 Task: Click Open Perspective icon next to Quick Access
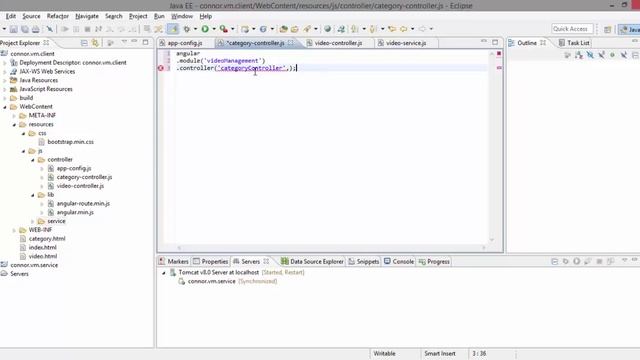pos(607,29)
